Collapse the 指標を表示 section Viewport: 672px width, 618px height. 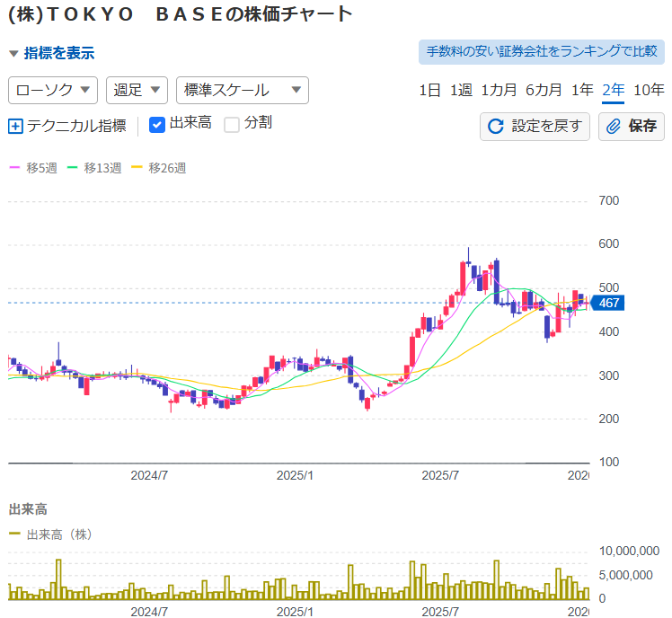51,53
